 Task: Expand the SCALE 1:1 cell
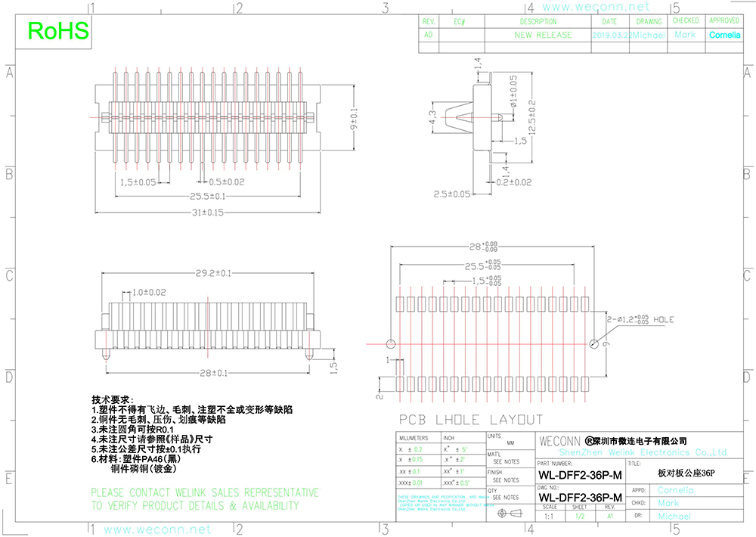click(x=549, y=515)
